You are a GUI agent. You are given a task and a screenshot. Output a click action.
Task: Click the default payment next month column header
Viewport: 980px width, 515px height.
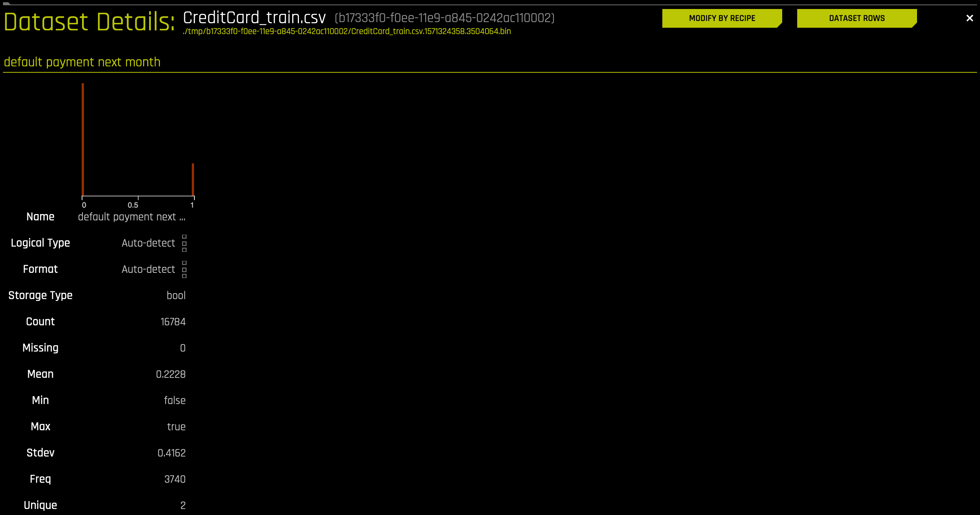tap(82, 61)
